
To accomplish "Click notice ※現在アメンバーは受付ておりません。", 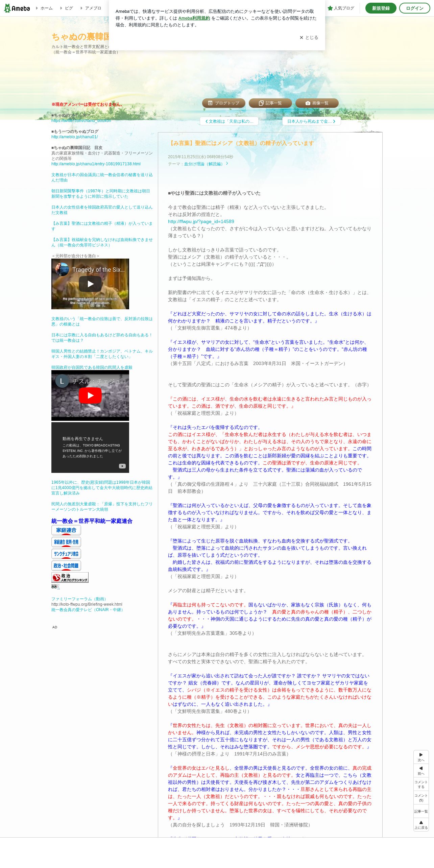I will [x=88, y=104].
